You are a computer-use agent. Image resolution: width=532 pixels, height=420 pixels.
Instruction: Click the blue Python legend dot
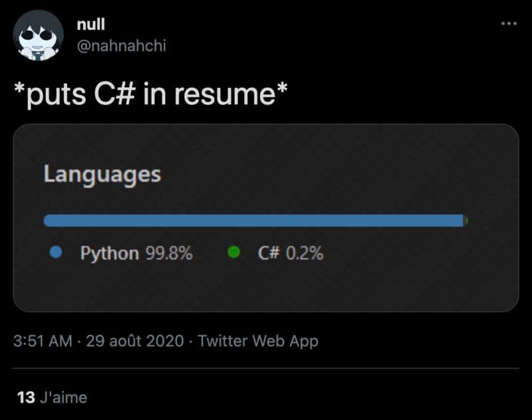point(56,253)
